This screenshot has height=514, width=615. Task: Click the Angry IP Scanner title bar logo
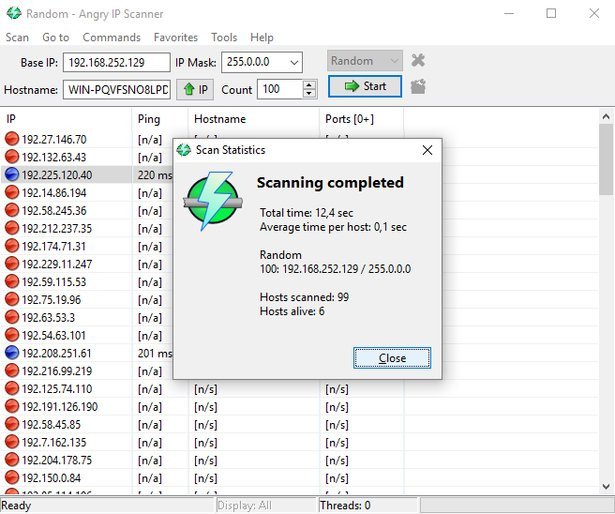[x=14, y=13]
